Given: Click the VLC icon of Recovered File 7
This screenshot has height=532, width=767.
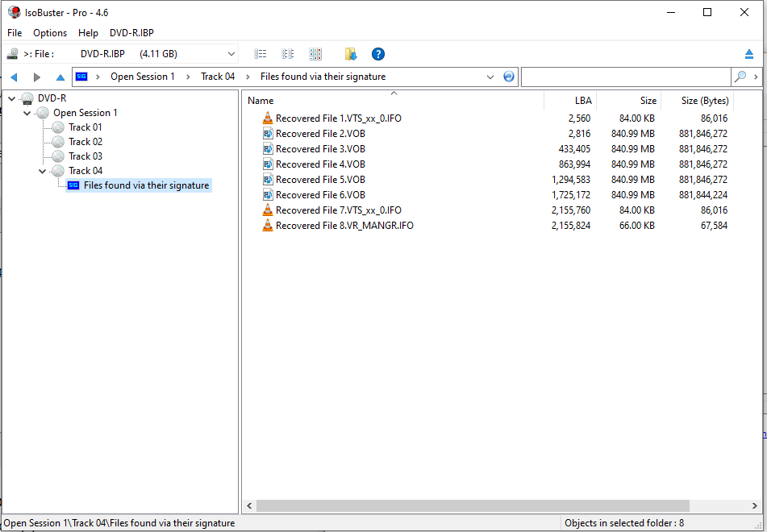Looking at the screenshot, I should coord(268,210).
